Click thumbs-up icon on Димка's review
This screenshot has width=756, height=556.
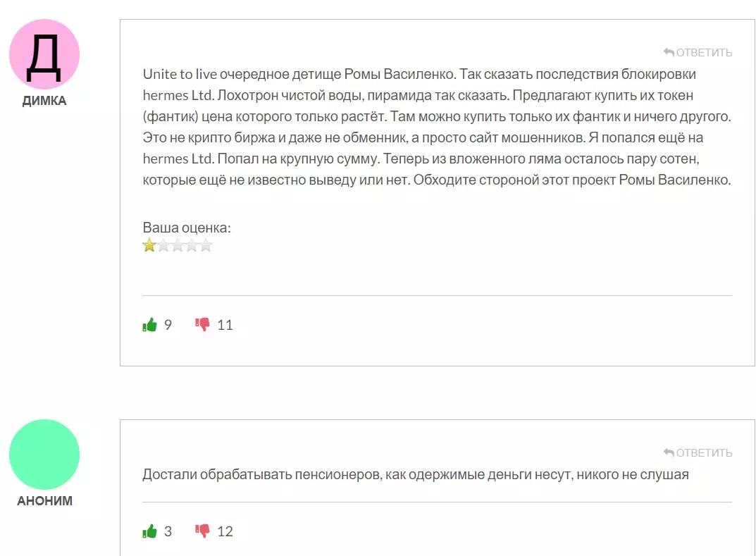click(x=149, y=325)
